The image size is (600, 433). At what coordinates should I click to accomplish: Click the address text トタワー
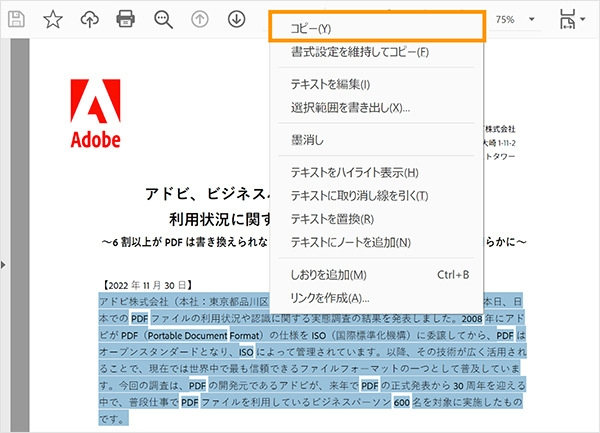click(501, 156)
